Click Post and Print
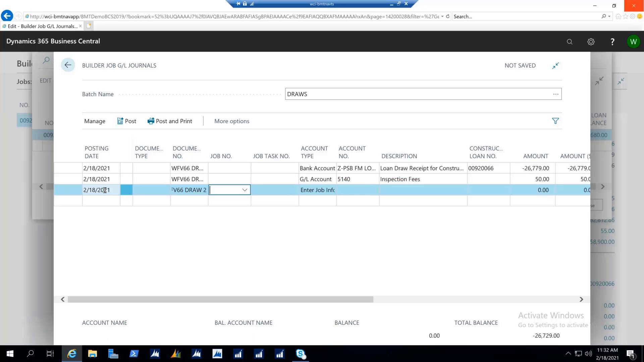 [170, 121]
